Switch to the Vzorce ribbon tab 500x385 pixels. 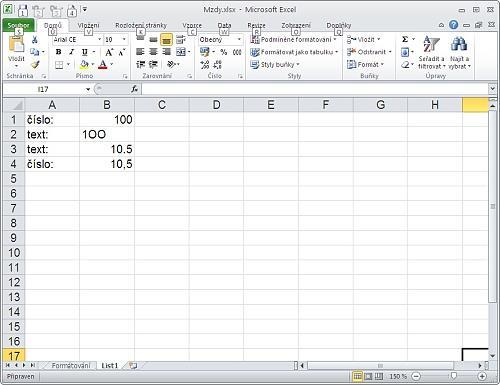click(x=192, y=25)
